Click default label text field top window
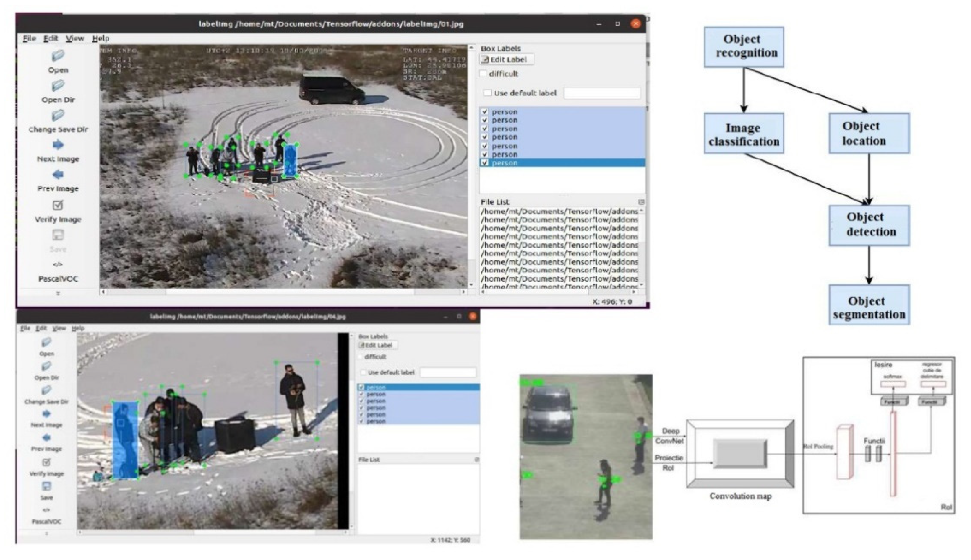971x560 pixels. click(602, 93)
